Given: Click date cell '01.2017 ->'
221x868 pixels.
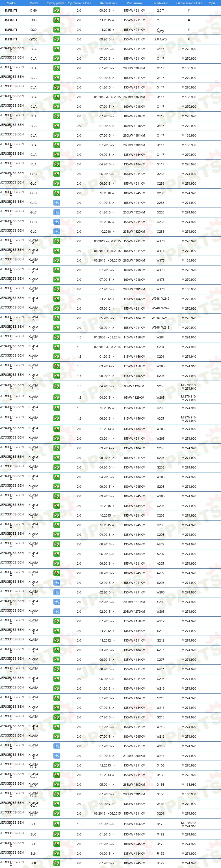Looking at the screenshot, I should coord(107,804).
